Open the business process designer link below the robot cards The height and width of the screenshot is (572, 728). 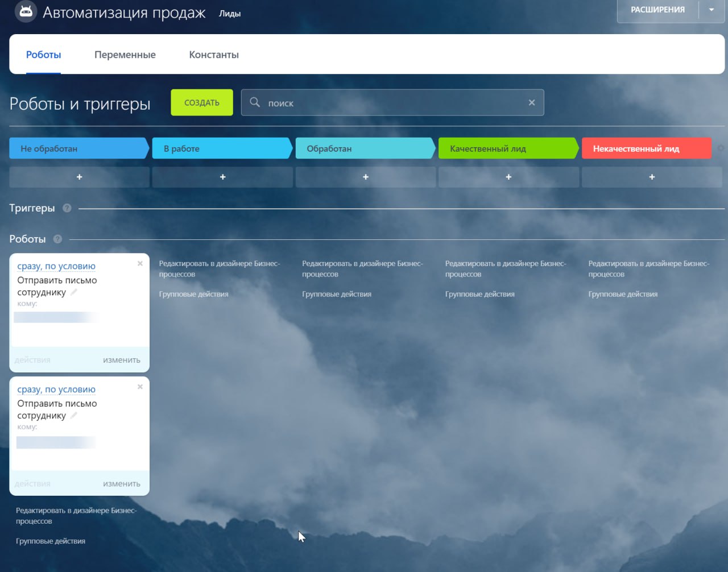tap(76, 516)
